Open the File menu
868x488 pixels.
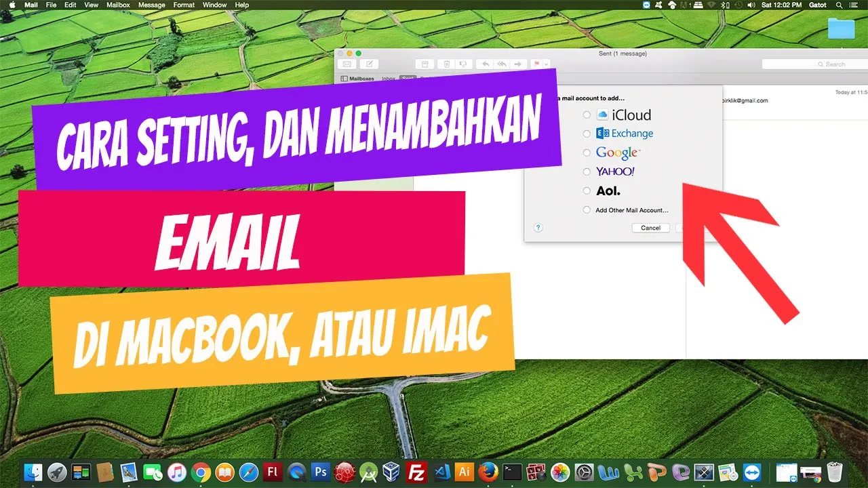[52, 5]
